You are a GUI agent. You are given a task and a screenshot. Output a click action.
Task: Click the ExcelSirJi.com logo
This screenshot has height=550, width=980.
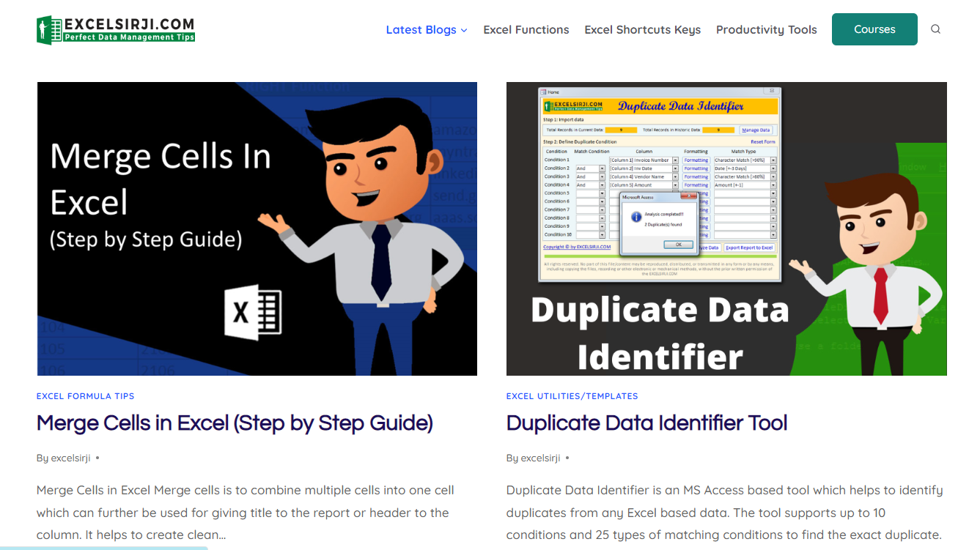pos(116,30)
